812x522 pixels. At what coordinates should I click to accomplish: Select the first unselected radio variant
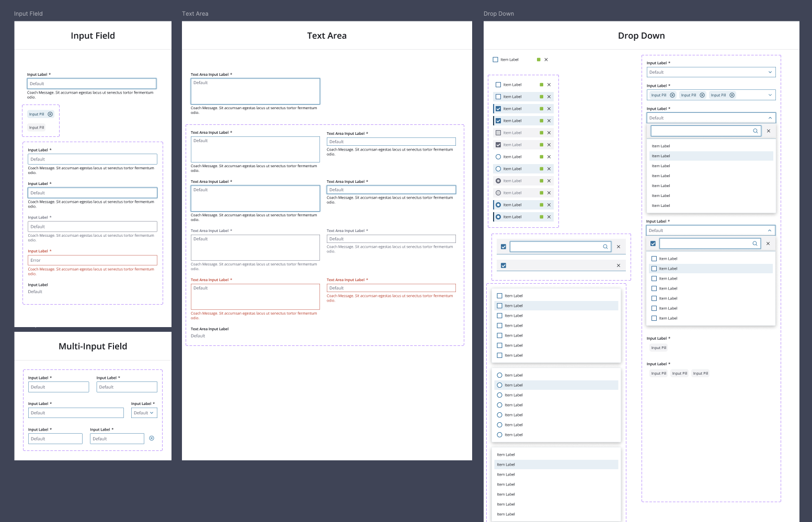(498, 157)
